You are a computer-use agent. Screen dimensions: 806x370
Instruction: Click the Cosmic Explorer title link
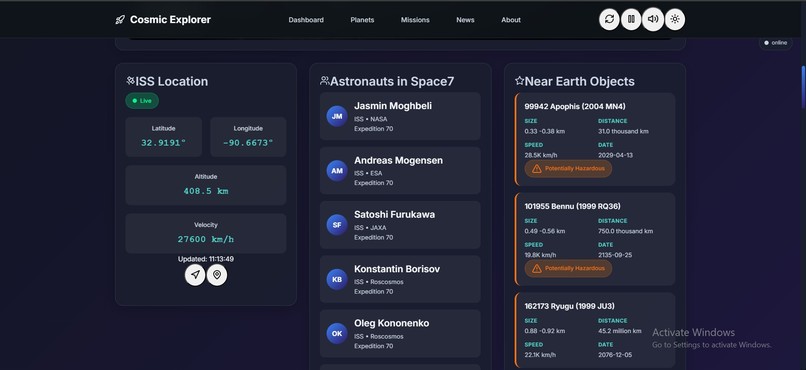coord(170,20)
